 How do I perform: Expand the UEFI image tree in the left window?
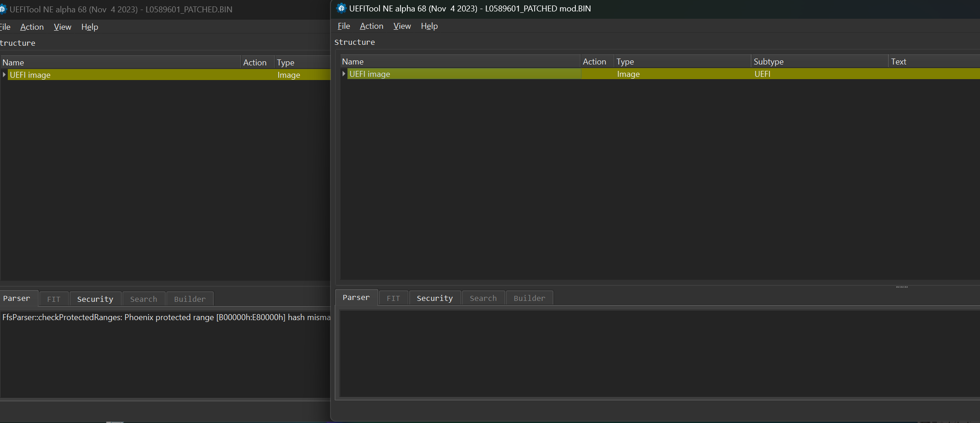pos(4,75)
